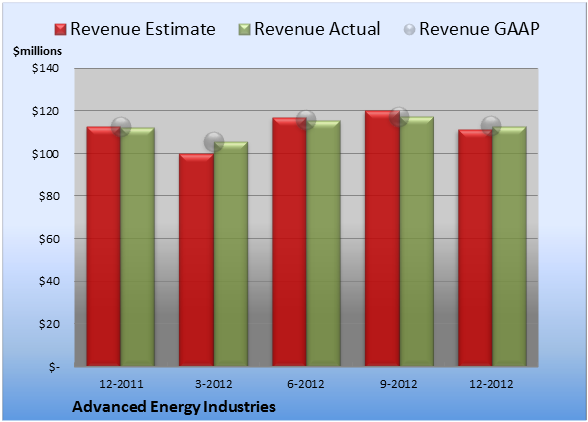
Task: Click the '$40' y-axis label
Action: pos(49,281)
